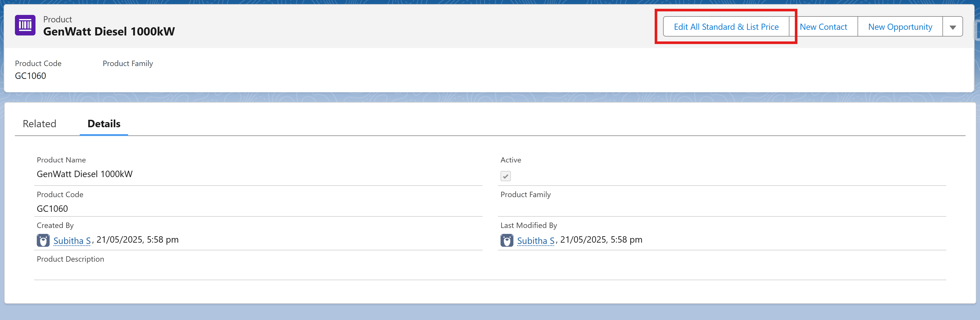
Task: Click the Created By field label
Action: pos(55,225)
